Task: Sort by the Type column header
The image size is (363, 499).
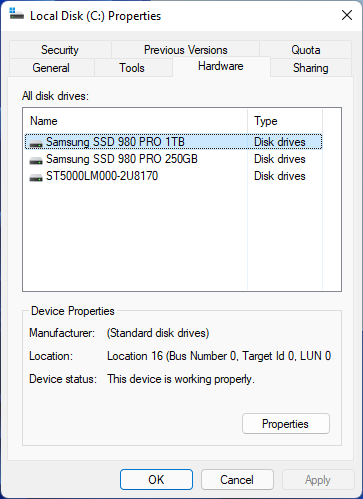Action: pos(285,121)
